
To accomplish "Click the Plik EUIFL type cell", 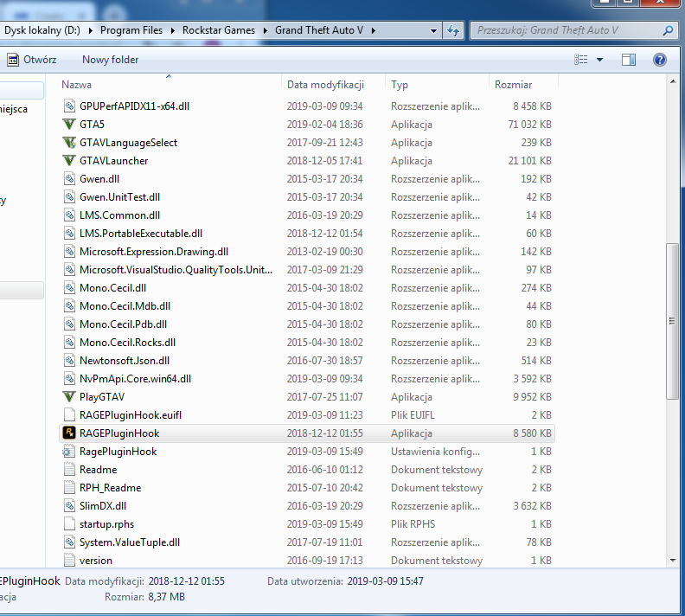I will tap(413, 415).
